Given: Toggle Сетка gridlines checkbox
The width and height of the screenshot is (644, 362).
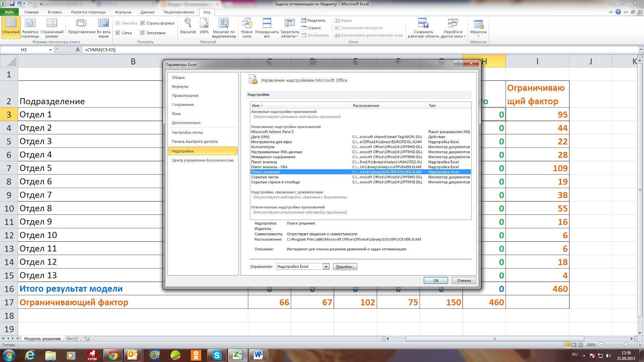Looking at the screenshot, I should click(118, 33).
